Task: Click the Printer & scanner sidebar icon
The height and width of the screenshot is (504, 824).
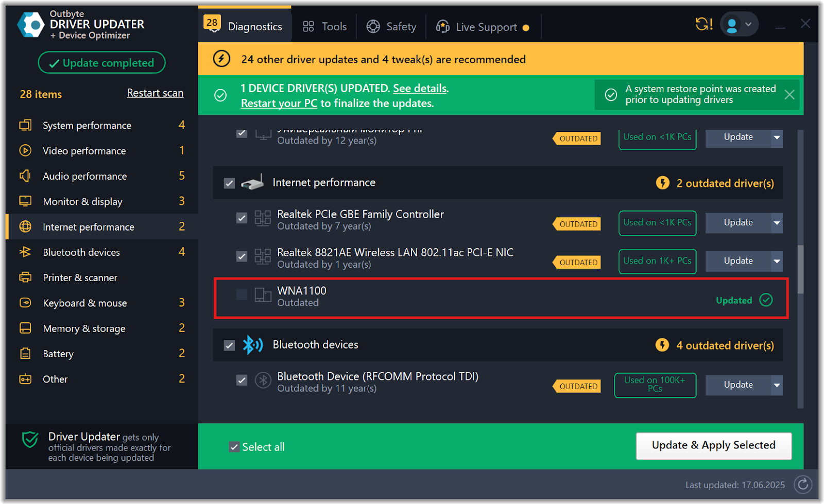Action: (25, 277)
